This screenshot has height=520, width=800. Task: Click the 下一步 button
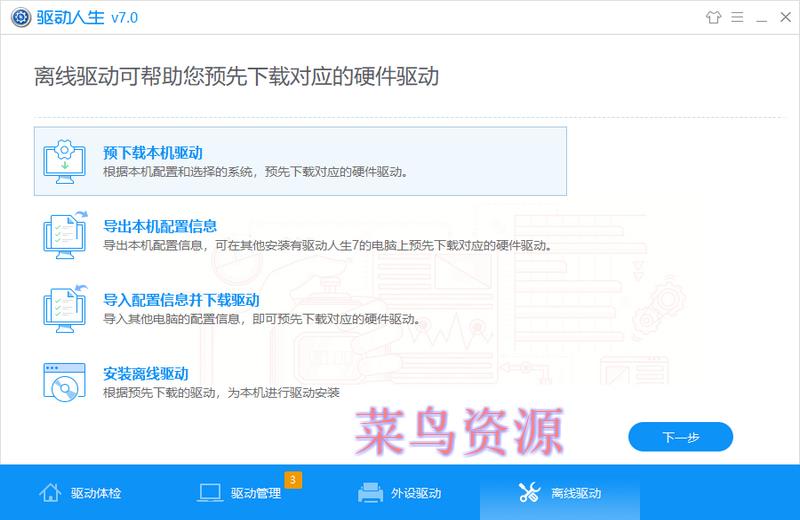click(681, 437)
